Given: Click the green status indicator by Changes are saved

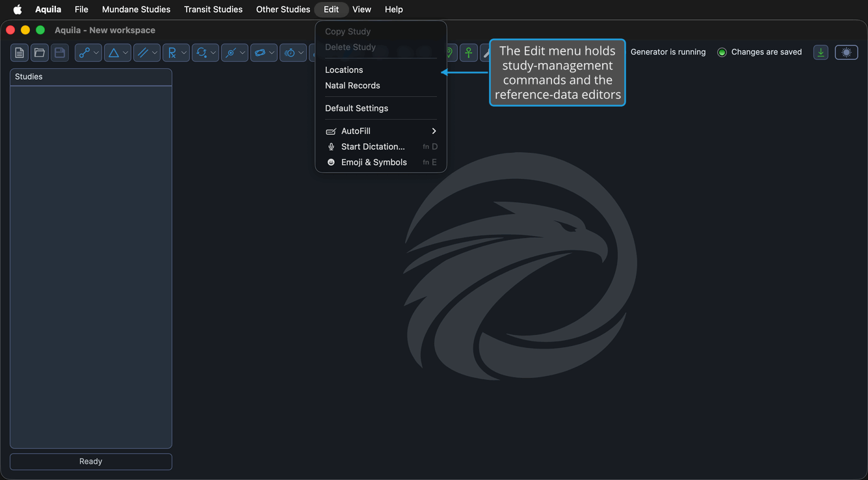Looking at the screenshot, I should click(722, 52).
